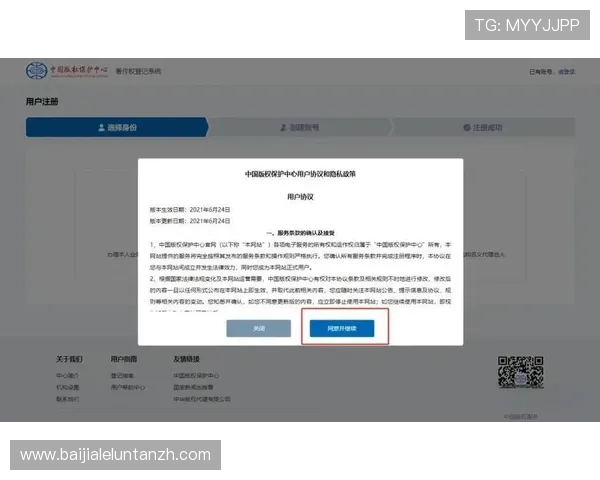Open the 中心简介 footer link
This screenshot has width=600, height=480.
point(67,376)
